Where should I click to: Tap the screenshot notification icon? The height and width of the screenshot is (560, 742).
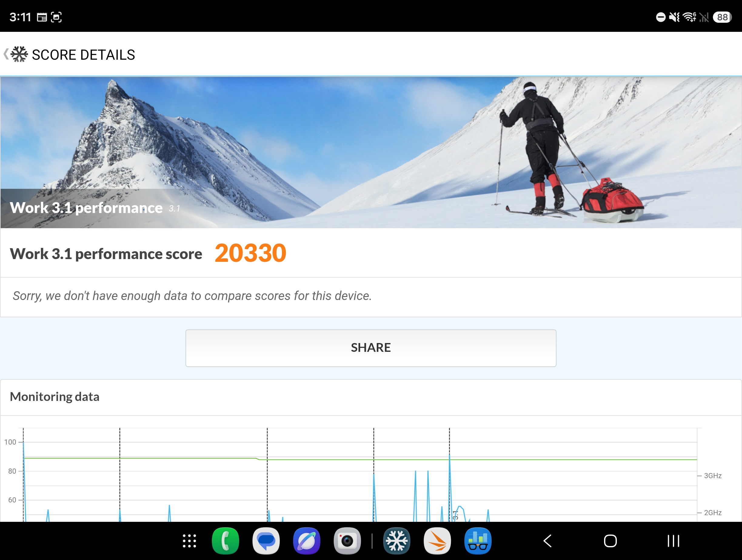click(56, 17)
